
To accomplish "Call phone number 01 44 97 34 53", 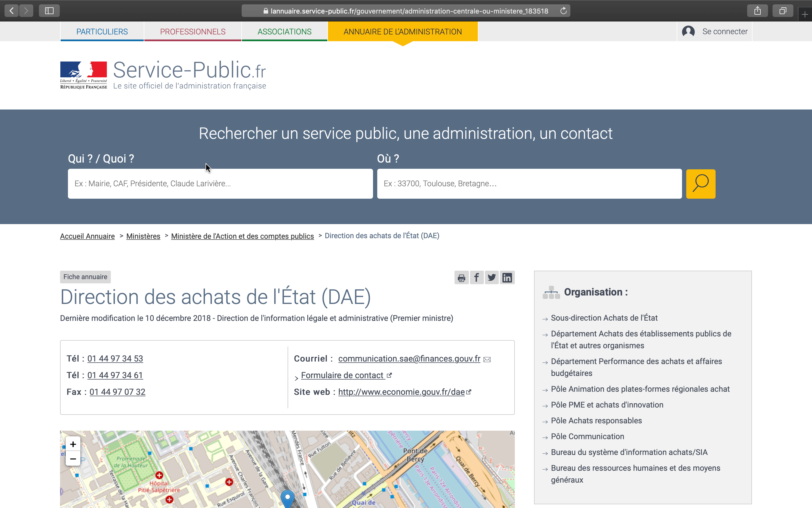I will click(x=115, y=358).
